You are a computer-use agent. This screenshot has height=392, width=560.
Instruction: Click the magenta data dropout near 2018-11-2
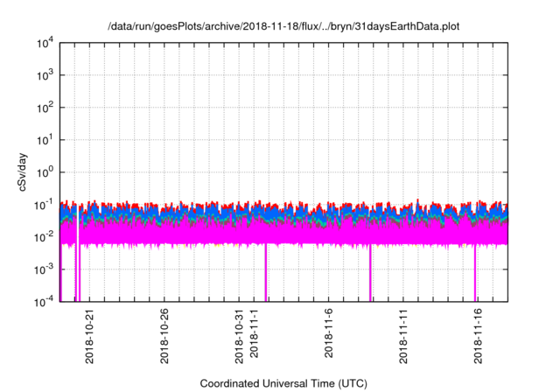[266, 273]
